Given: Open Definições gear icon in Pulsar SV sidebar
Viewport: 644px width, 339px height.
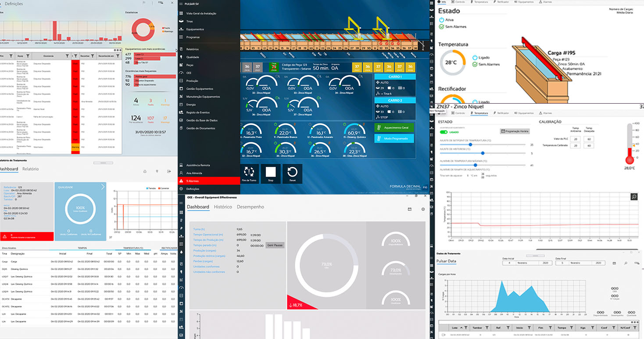Looking at the screenshot, I should pyautogui.click(x=181, y=188).
